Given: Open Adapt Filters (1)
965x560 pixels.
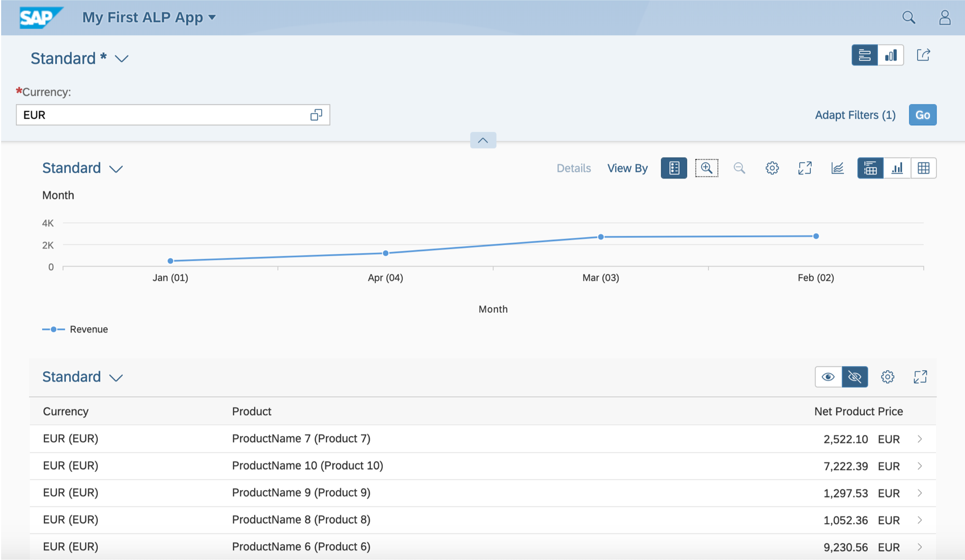Looking at the screenshot, I should point(855,115).
